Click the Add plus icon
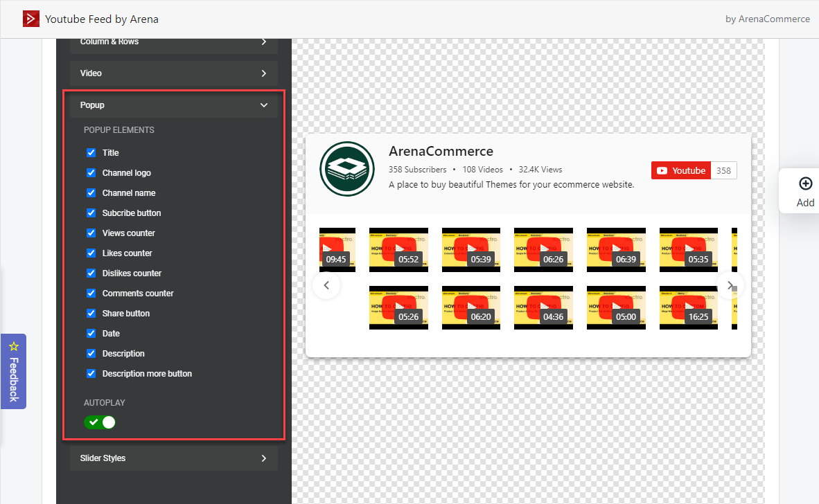This screenshot has width=819, height=504. [805, 183]
